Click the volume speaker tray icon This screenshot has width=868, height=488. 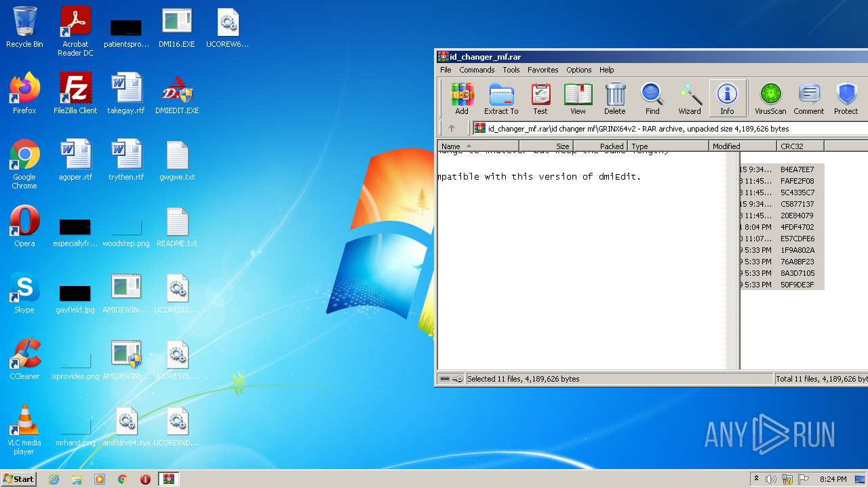(x=771, y=479)
